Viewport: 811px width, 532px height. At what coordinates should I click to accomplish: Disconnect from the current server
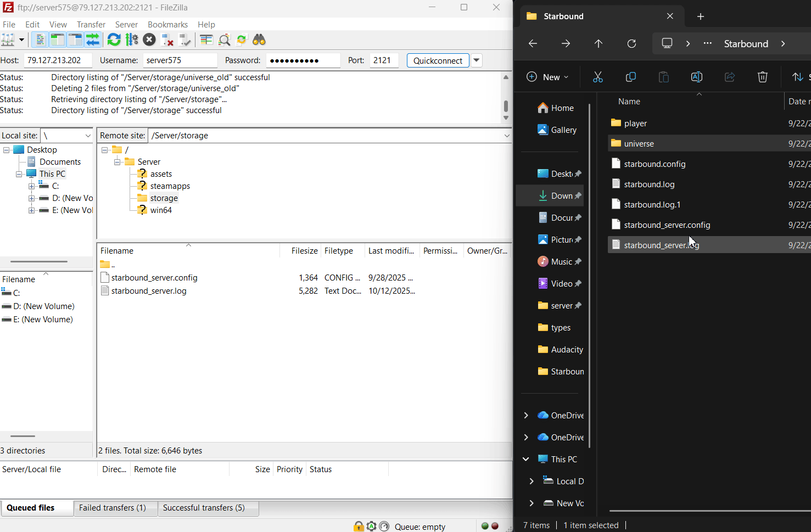tap(167, 40)
